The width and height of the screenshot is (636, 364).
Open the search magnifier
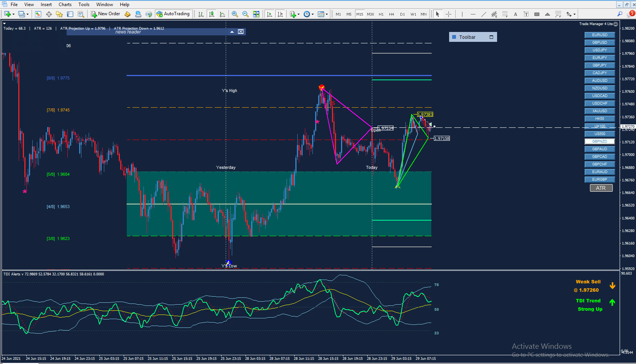620,14
